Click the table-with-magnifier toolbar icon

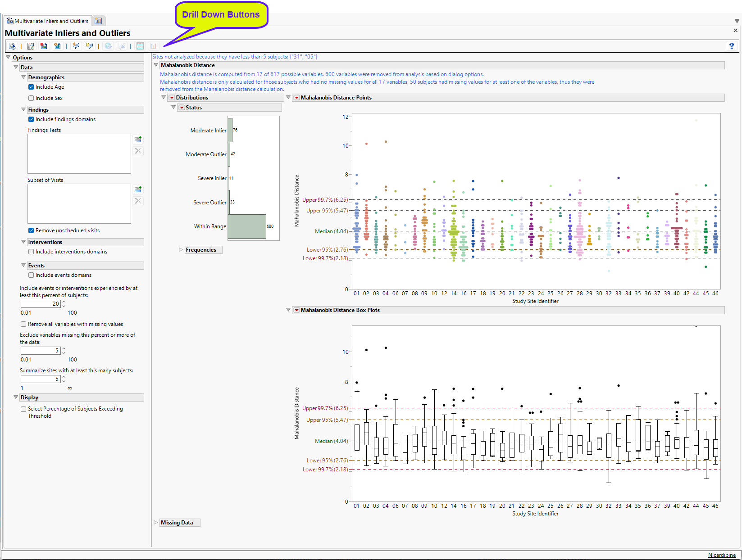point(31,46)
